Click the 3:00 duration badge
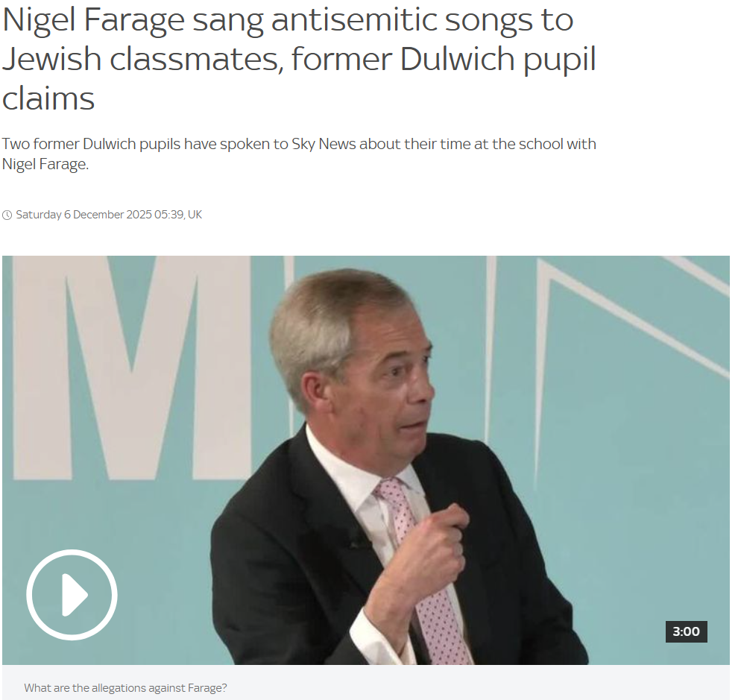 [x=686, y=631]
